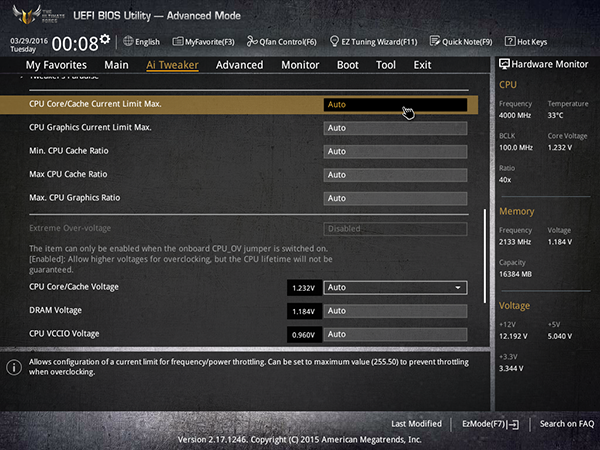Screen dimensions: 600x450
Task: Click the 03/29/2016 date text
Action: 29,41
